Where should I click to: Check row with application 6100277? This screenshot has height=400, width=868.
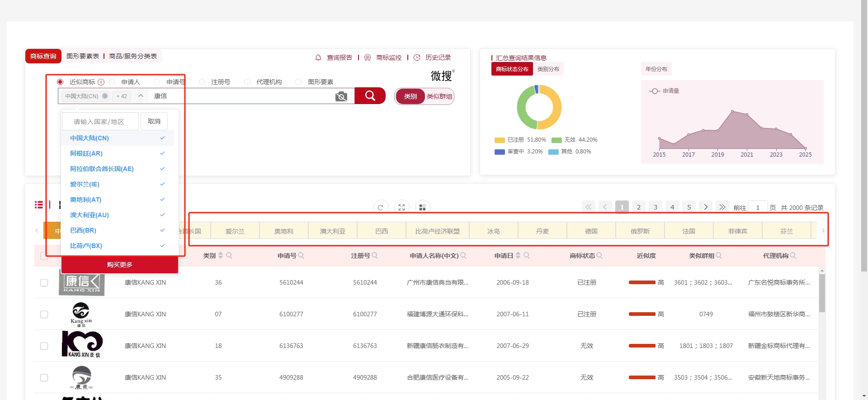pos(44,314)
